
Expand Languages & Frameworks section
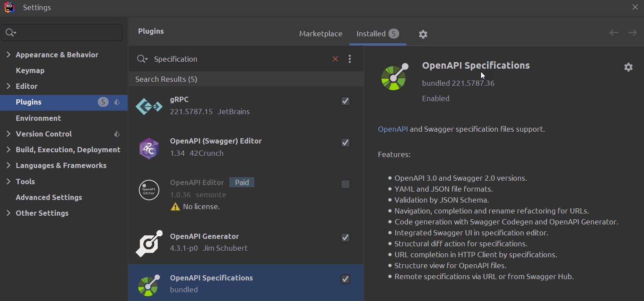pos(8,165)
